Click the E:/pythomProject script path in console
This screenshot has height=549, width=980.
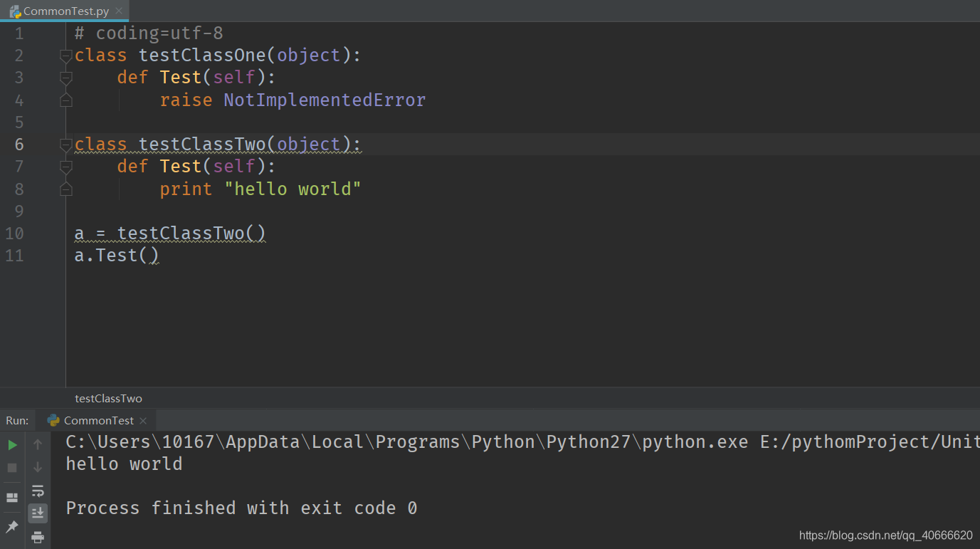870,441
